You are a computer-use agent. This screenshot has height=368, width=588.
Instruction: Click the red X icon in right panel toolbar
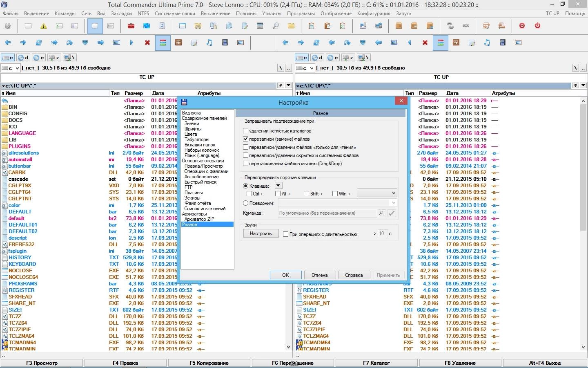pyautogui.click(x=425, y=43)
